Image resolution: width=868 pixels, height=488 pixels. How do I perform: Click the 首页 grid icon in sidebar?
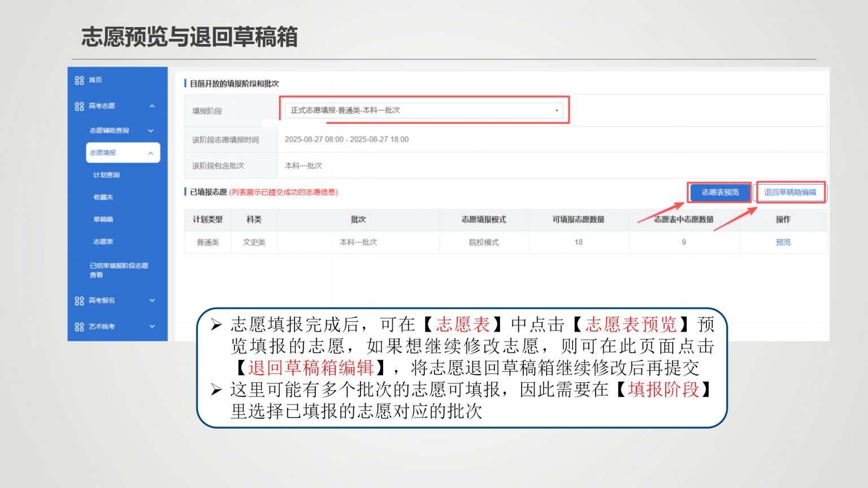(79, 80)
